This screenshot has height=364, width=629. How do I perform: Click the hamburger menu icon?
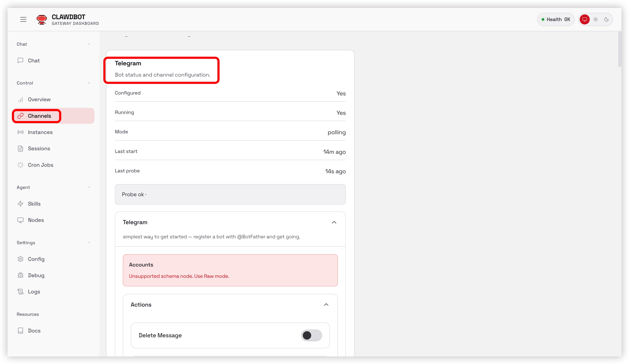[23, 19]
